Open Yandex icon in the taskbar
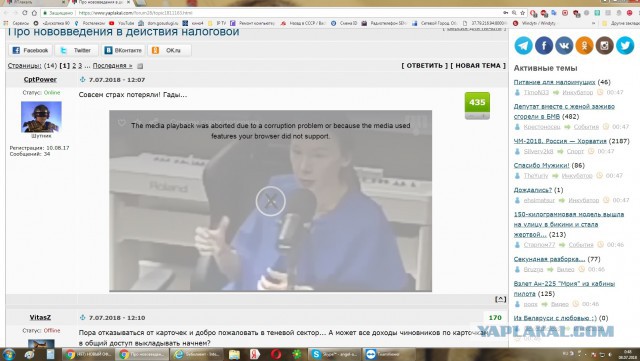 tap(255, 354)
